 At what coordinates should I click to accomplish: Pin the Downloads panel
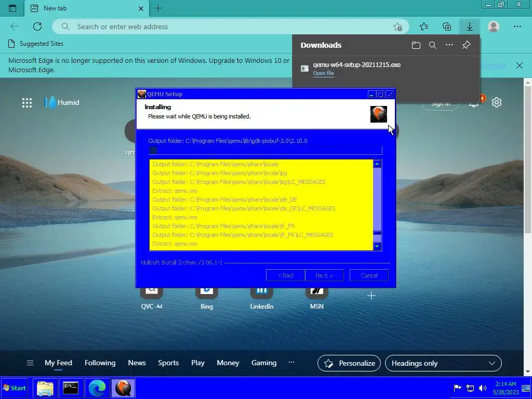coord(466,45)
